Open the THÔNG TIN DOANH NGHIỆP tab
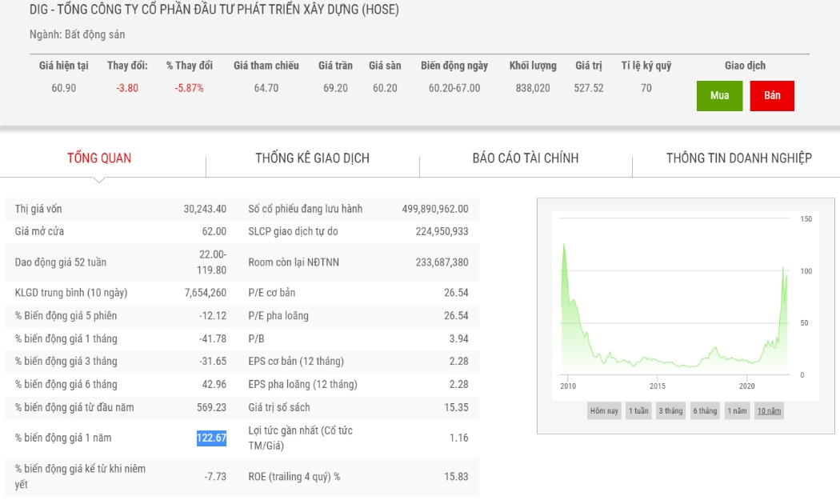The width and height of the screenshot is (840, 504). tap(738, 158)
